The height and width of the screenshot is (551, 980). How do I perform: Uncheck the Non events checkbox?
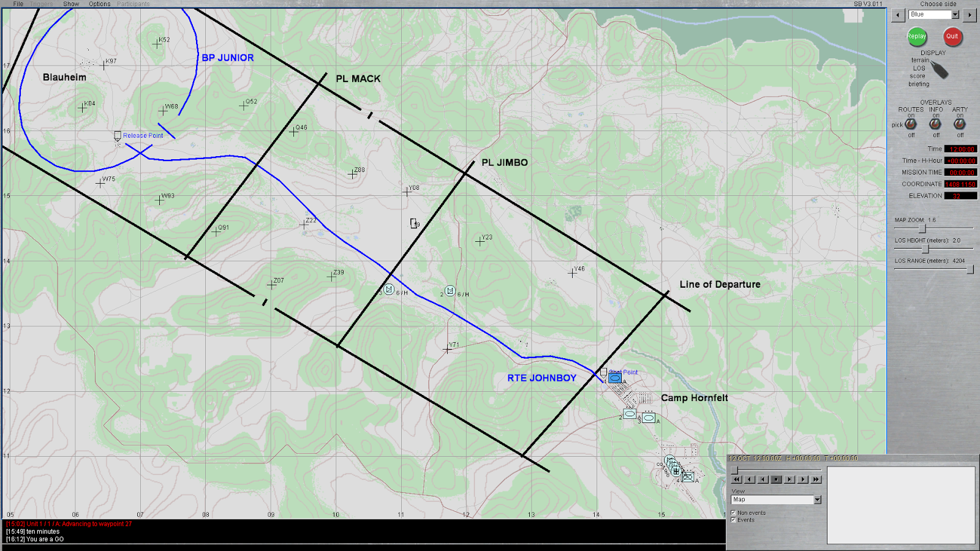[x=733, y=512]
